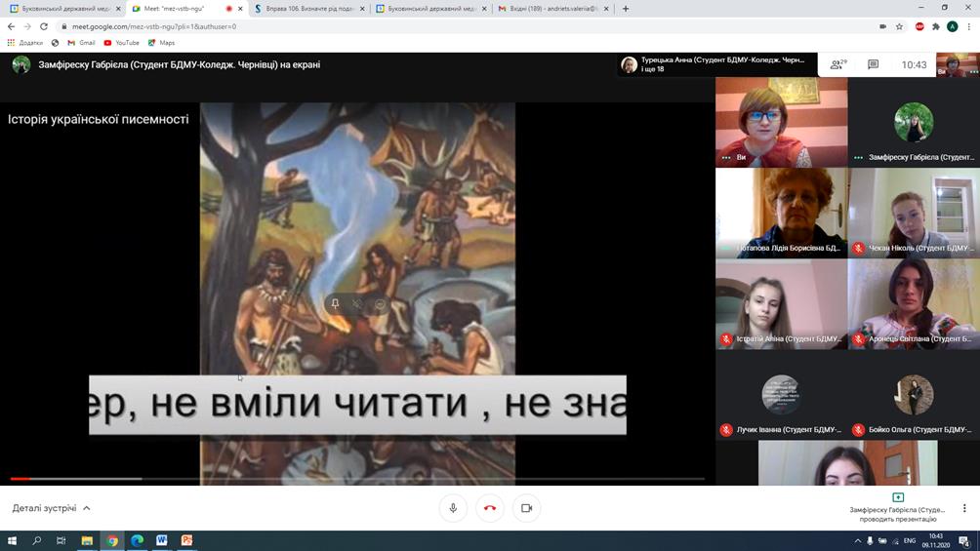The image size is (980, 551).
Task: Switch to Gmail Вхідні (189) tab
Action: [x=551, y=9]
